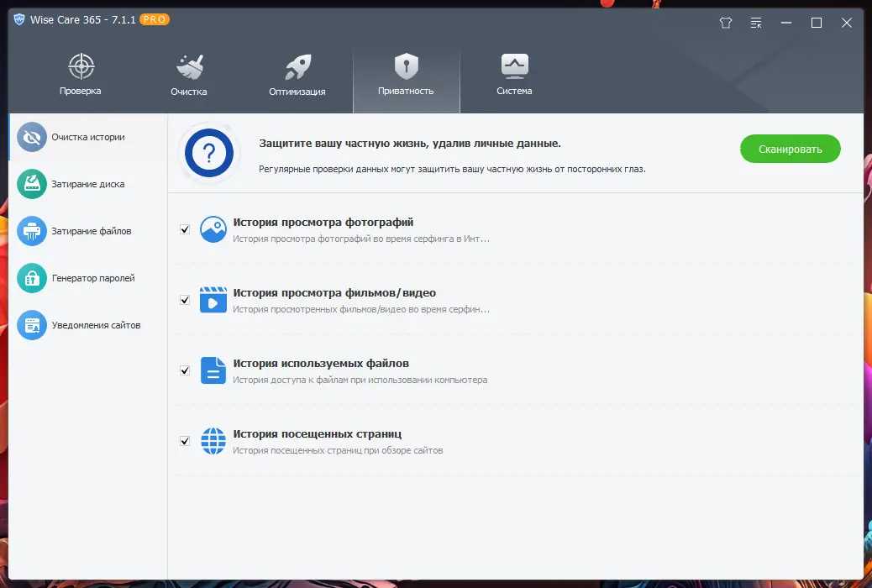Open the Затирание файлов shredder icon
This screenshot has height=588, width=872.
pos(31,230)
